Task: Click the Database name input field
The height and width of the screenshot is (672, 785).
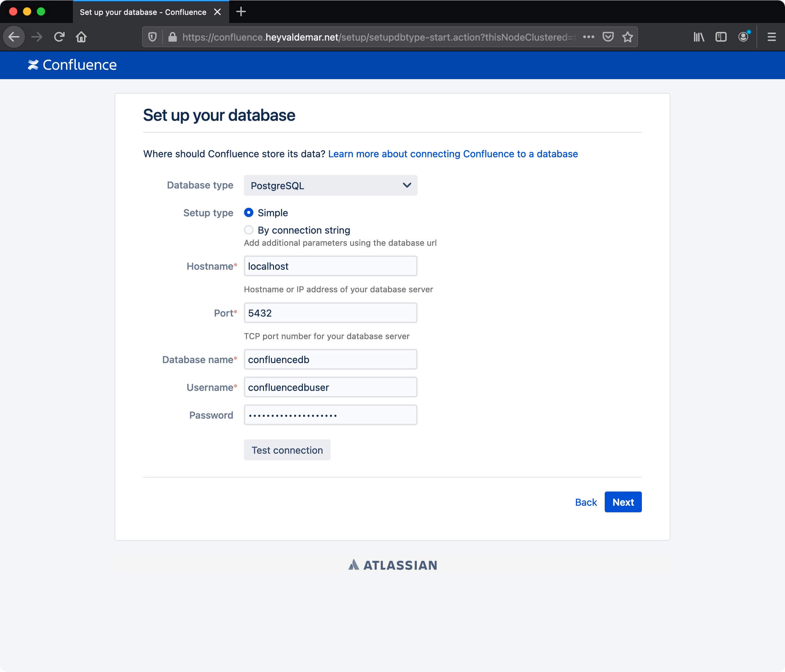Action: point(330,359)
